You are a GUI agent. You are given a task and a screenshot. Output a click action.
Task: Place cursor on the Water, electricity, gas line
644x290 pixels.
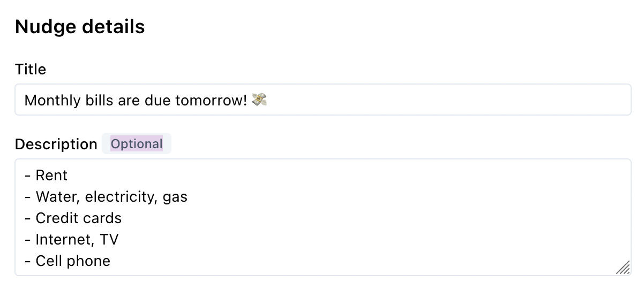111,197
